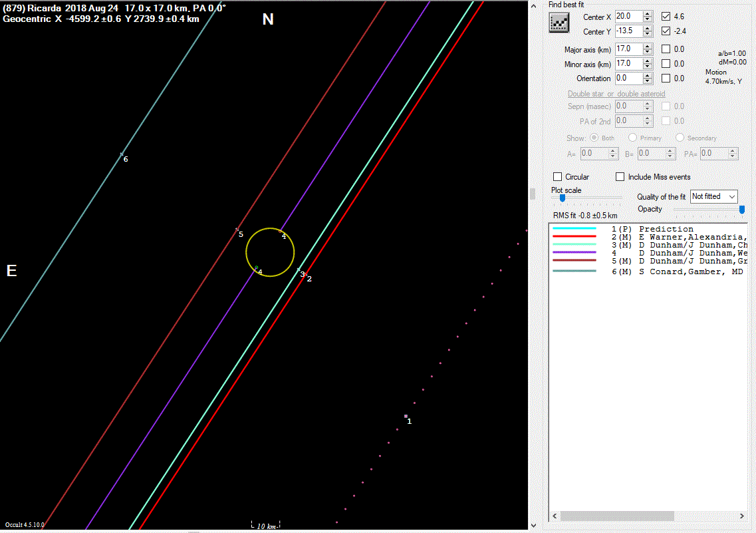Click the red line swatch for E Warner
This screenshot has height=533, width=756.
tap(574, 236)
